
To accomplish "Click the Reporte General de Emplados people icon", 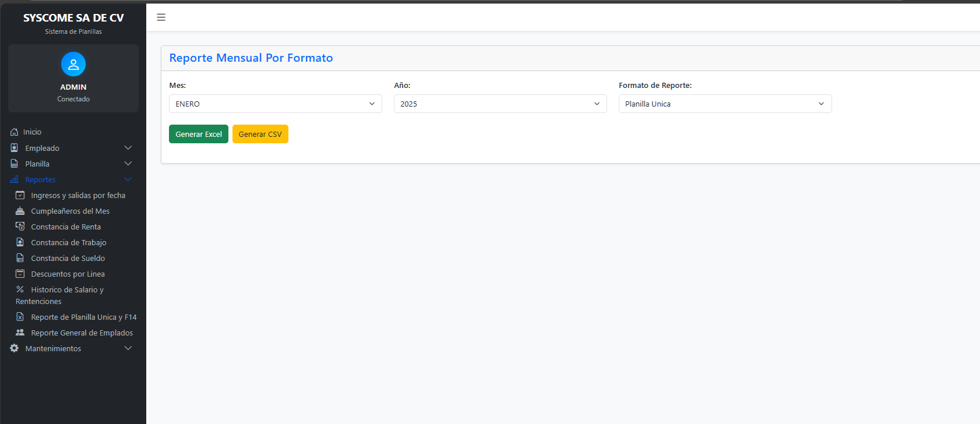I will pos(20,333).
